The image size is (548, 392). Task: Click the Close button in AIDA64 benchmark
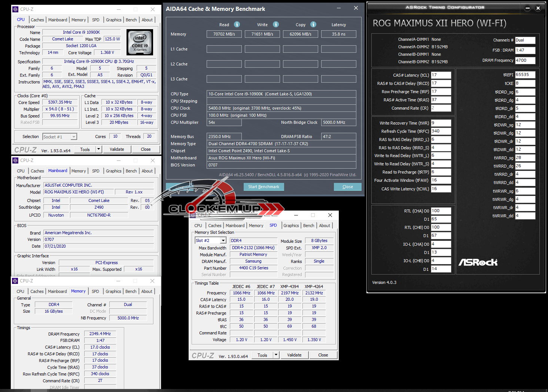tap(347, 187)
